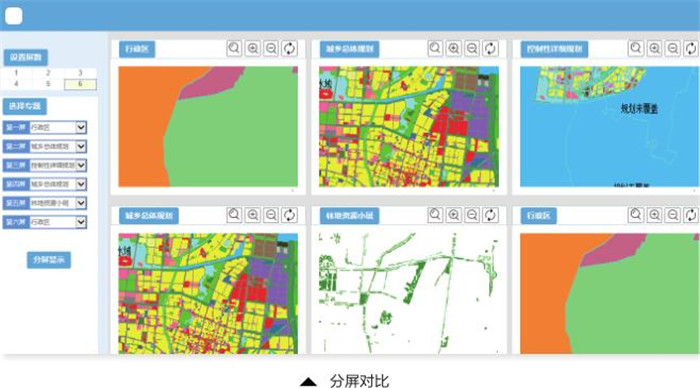This screenshot has height=388, width=700.
Task: Click the magnifier icon in screen-one 行政区 panel
Action: coord(234,48)
